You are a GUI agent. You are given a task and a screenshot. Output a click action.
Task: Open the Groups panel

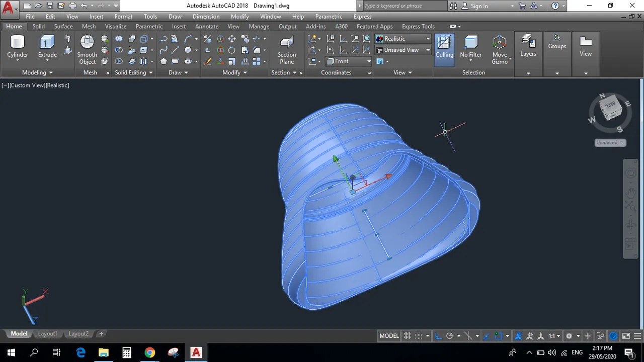[x=557, y=42]
